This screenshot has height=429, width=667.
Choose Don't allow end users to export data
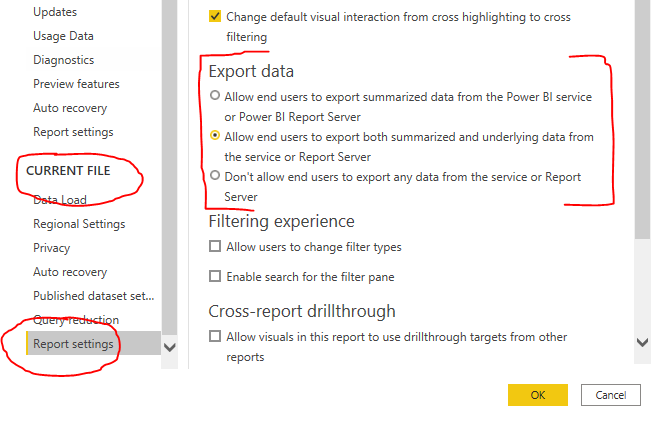click(x=215, y=175)
